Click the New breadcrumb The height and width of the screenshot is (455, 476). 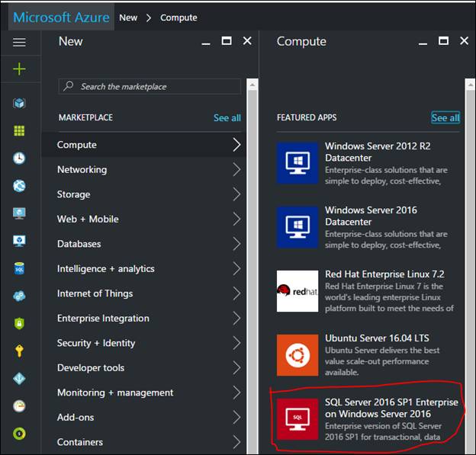128,18
